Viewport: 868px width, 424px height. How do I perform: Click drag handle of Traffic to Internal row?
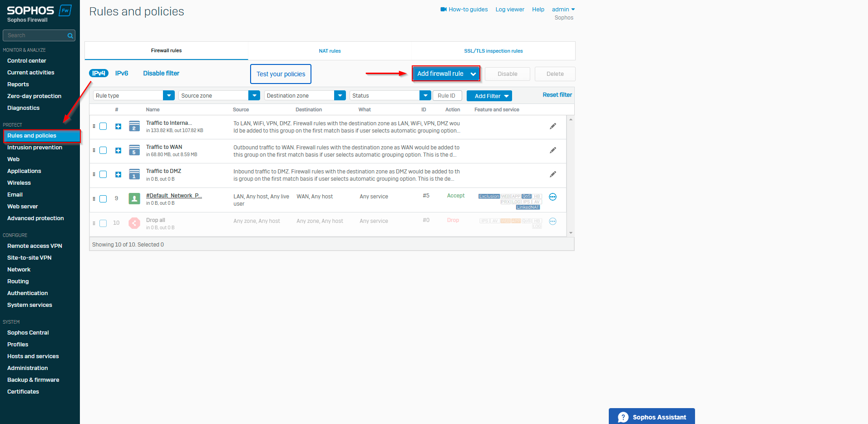pos(94,126)
